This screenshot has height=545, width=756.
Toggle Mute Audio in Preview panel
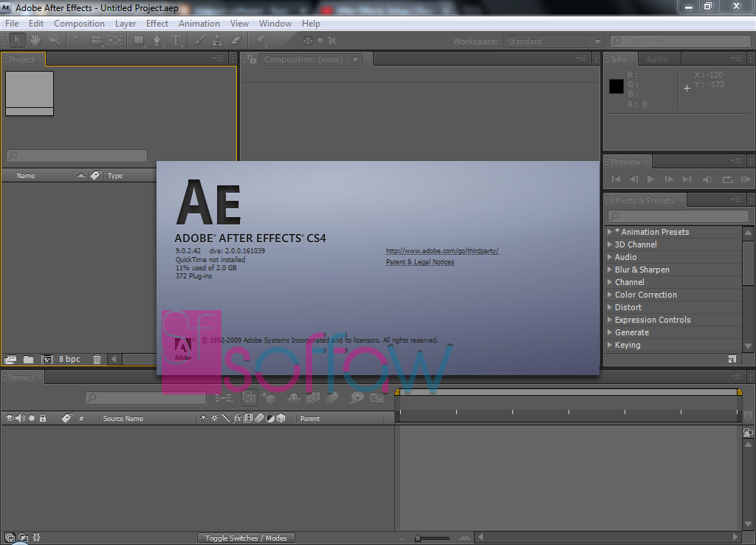pos(707,179)
